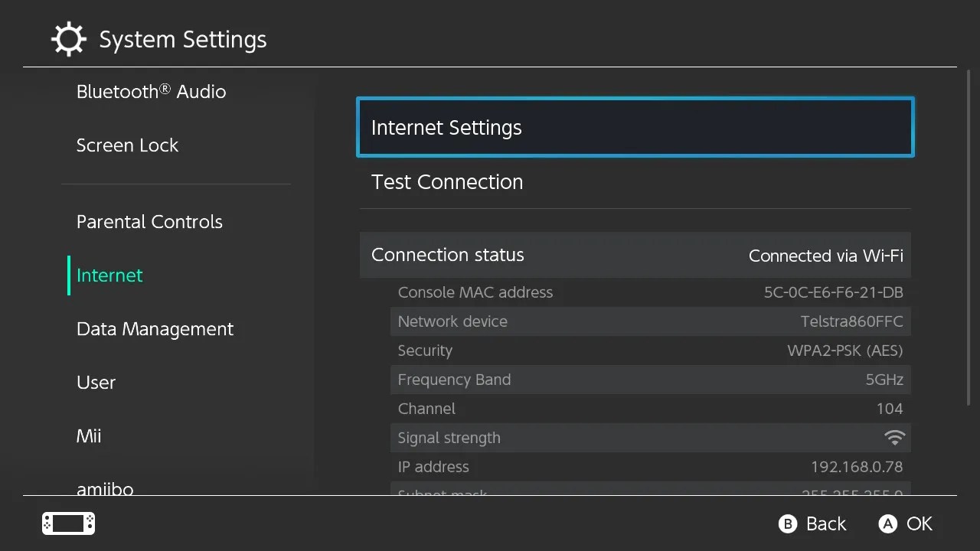This screenshot has height=551, width=980.
Task: Click the Wi-Fi signal strength icon
Action: click(894, 437)
